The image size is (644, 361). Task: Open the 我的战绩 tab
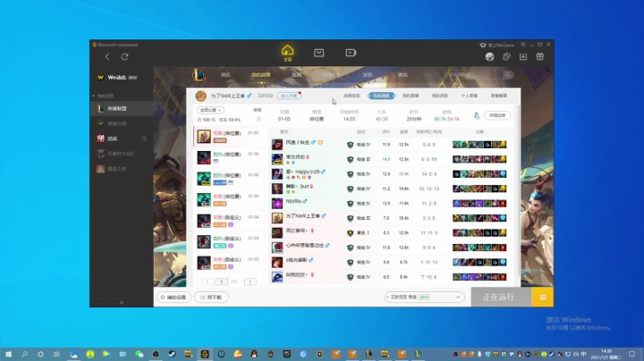coord(261,75)
